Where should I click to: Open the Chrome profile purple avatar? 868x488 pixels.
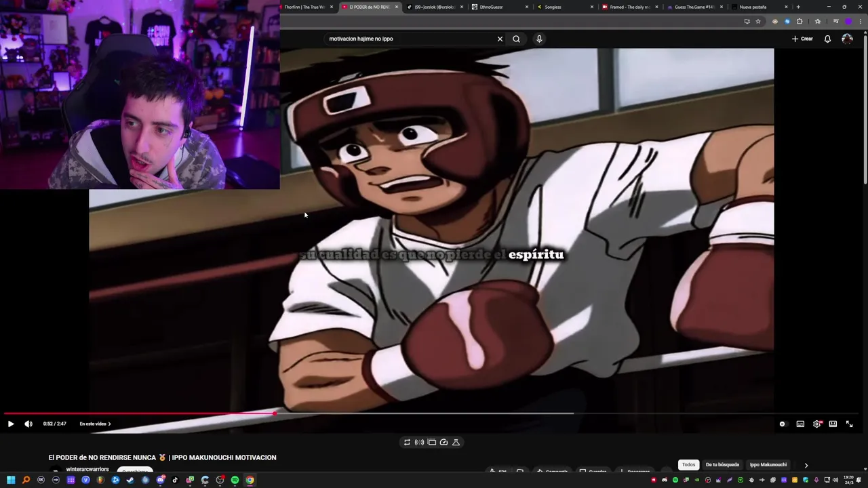pos(848,21)
